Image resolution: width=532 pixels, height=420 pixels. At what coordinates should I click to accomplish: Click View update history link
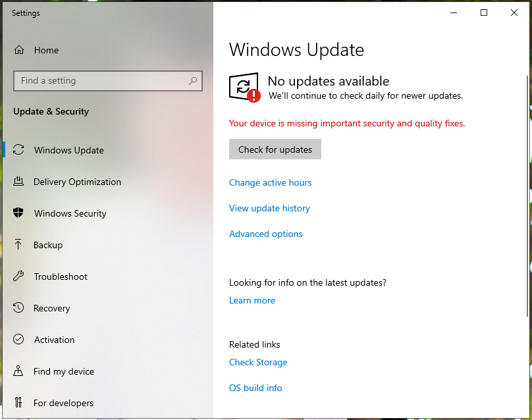(269, 208)
